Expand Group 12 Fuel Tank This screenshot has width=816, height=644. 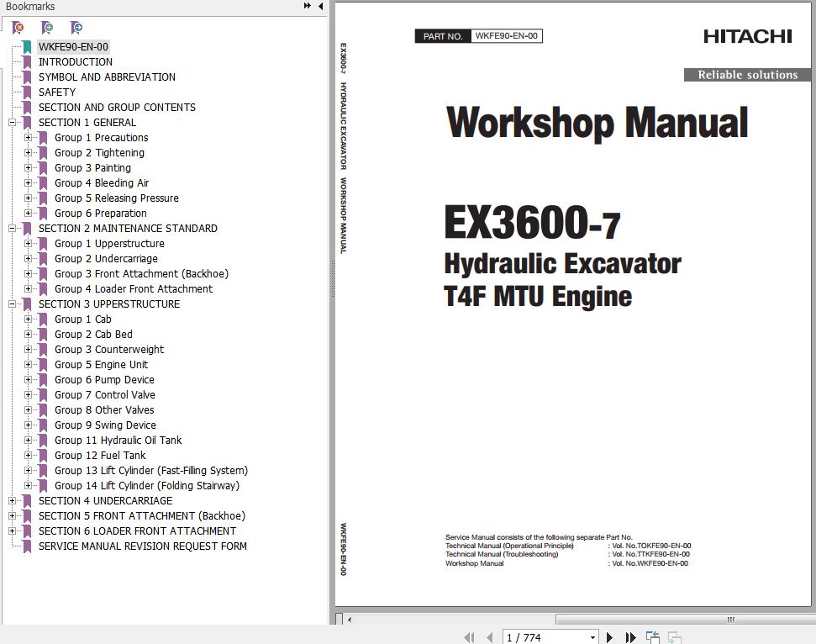(x=28, y=455)
